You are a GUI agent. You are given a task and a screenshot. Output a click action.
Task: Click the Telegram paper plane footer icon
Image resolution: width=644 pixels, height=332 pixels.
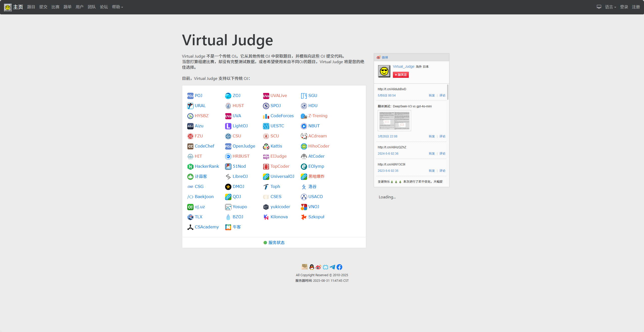332,267
